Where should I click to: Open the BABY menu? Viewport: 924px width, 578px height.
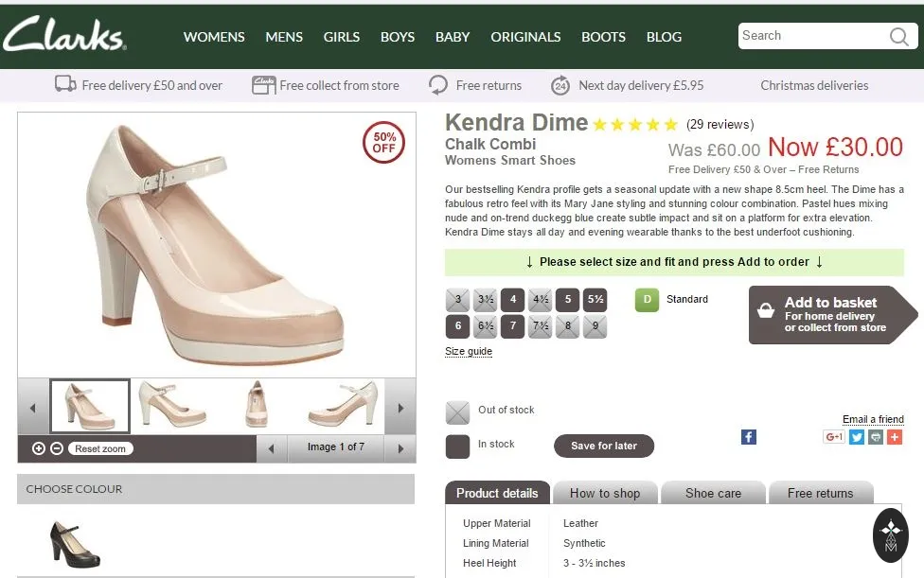[x=453, y=37]
